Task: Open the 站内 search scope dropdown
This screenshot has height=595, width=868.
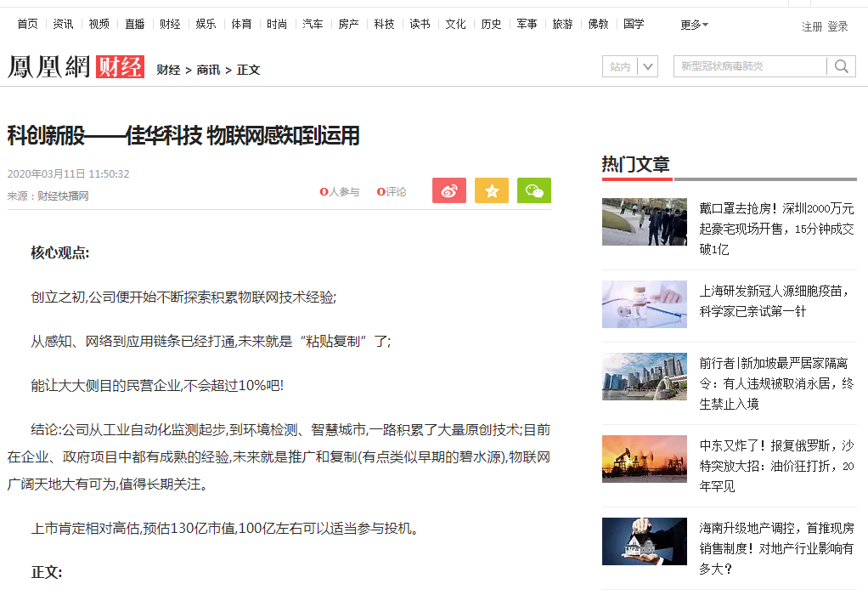Action: click(629, 66)
